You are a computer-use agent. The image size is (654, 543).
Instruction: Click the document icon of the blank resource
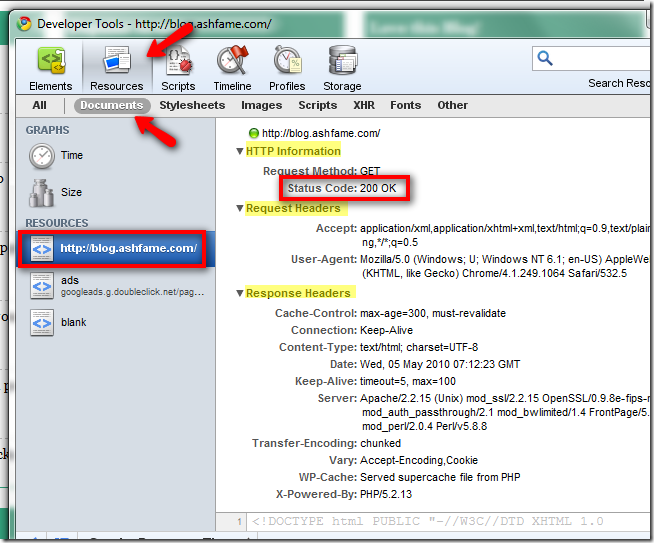click(42, 323)
